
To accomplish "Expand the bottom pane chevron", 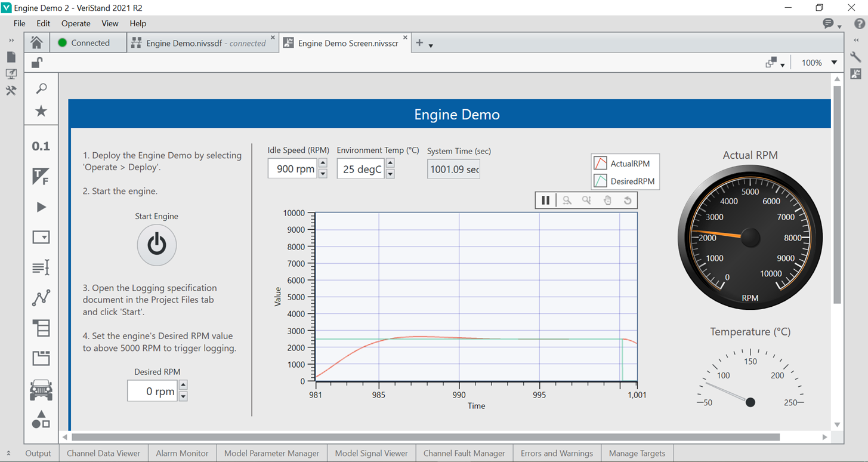I will [x=8, y=453].
